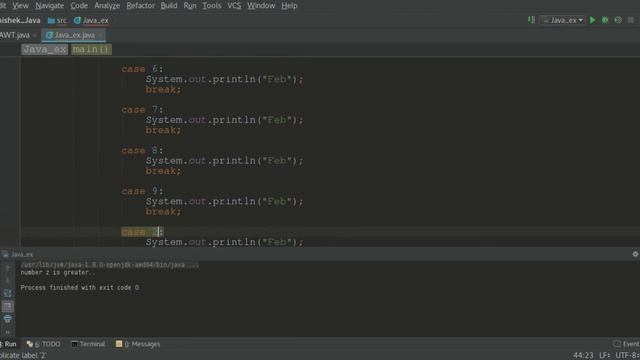
Task: Click the gray stop button in toolbar
Action: point(631,20)
